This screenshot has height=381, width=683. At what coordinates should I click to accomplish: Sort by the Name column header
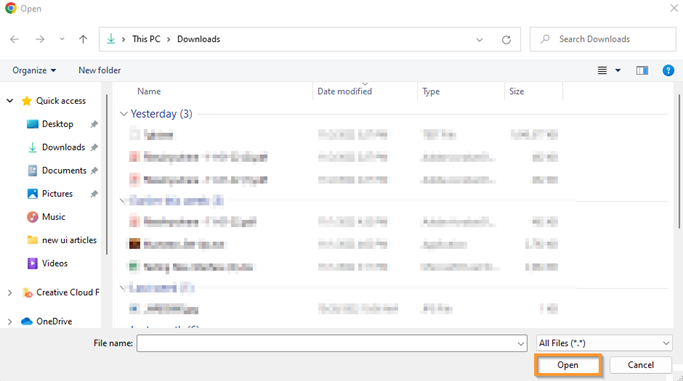149,91
